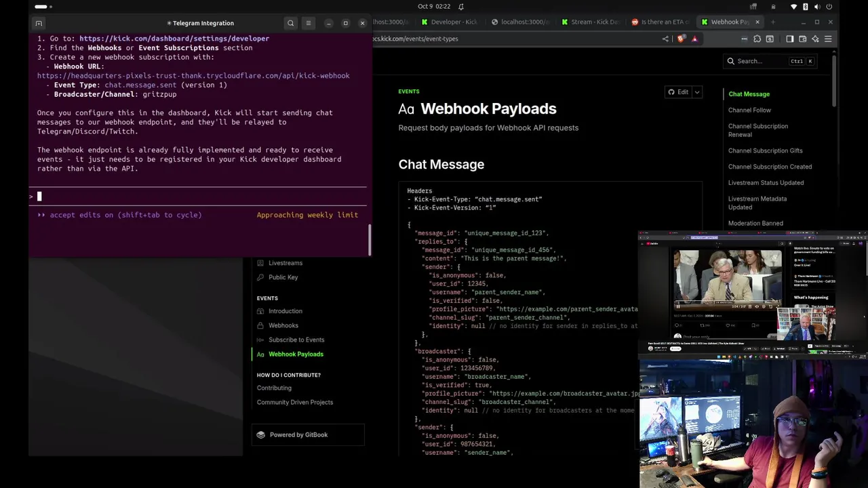This screenshot has height=488, width=868.
Task: Click the terminal vertical scrollbar
Action: tap(370, 239)
